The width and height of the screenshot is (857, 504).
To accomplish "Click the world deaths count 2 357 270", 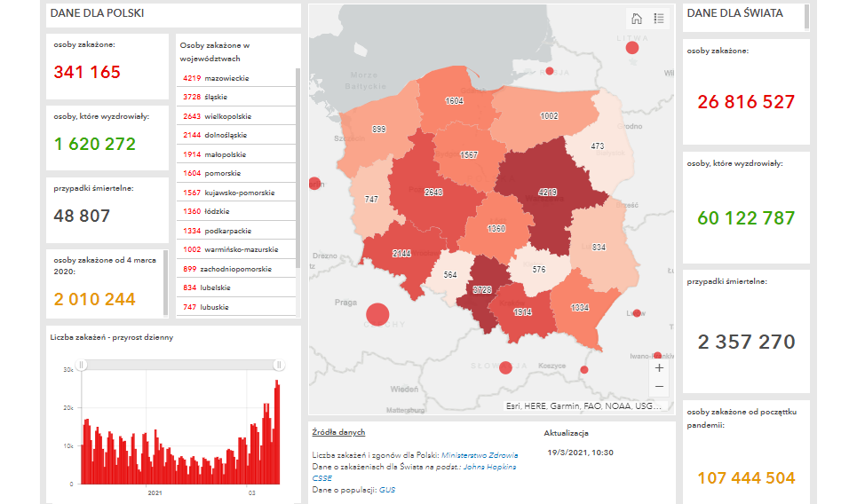I will (x=746, y=342).
